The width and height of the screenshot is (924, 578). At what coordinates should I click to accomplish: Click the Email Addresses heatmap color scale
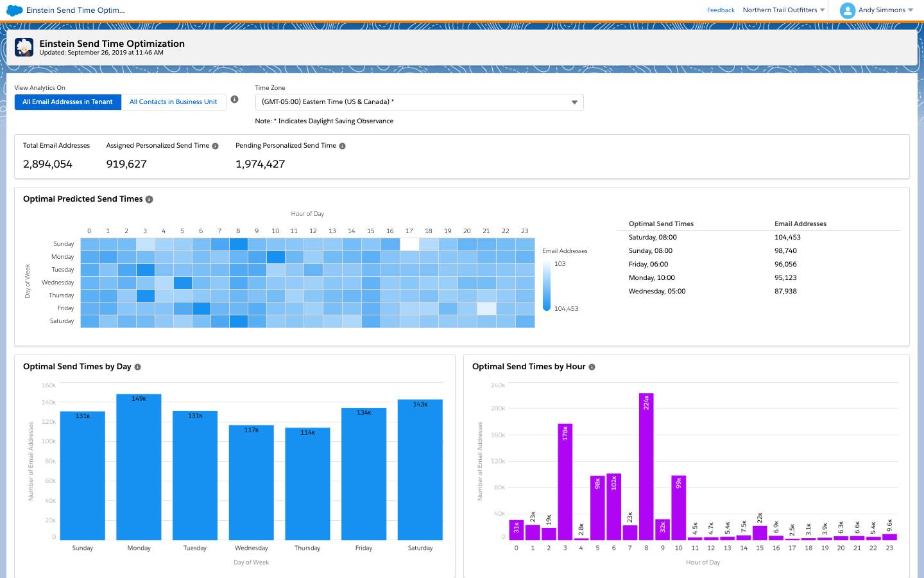click(547, 286)
